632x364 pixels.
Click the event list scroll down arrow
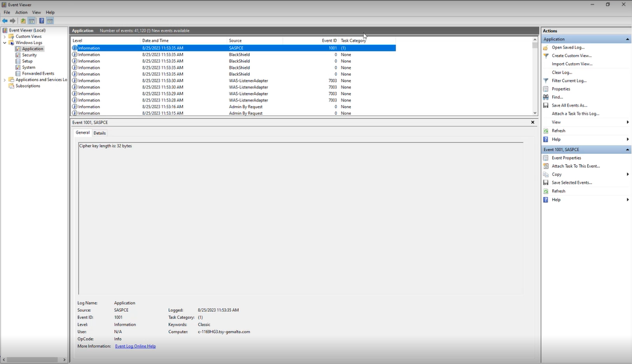click(535, 113)
